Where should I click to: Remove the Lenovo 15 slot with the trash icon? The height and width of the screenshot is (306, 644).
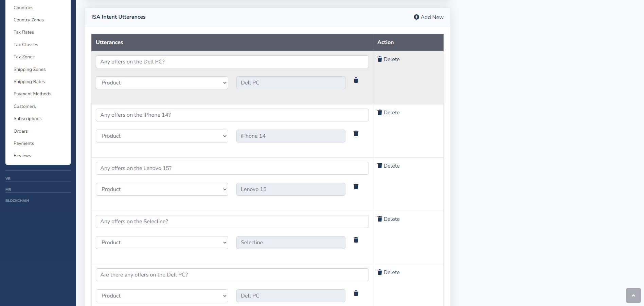(x=356, y=187)
